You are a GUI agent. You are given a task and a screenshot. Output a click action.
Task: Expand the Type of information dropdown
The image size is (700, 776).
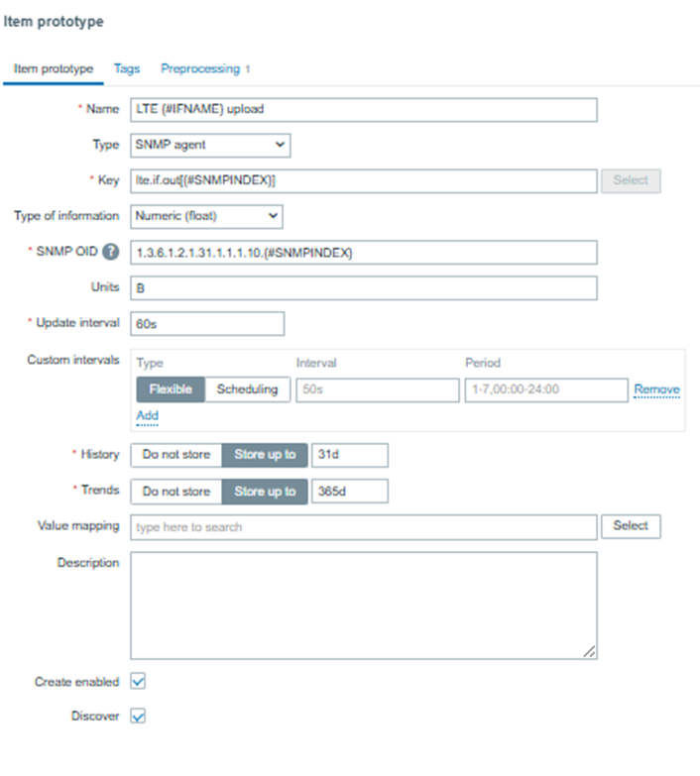(206, 216)
